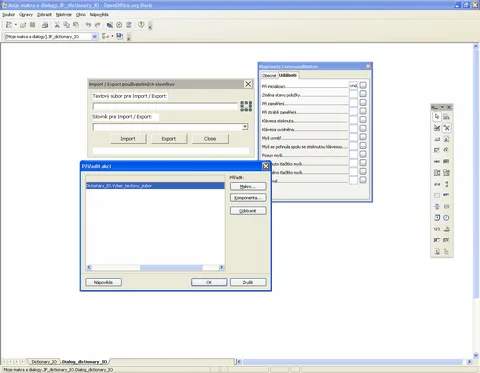Switch to the Dictionary_JO module tab
The height and width of the screenshot is (373, 480).
coord(44,362)
